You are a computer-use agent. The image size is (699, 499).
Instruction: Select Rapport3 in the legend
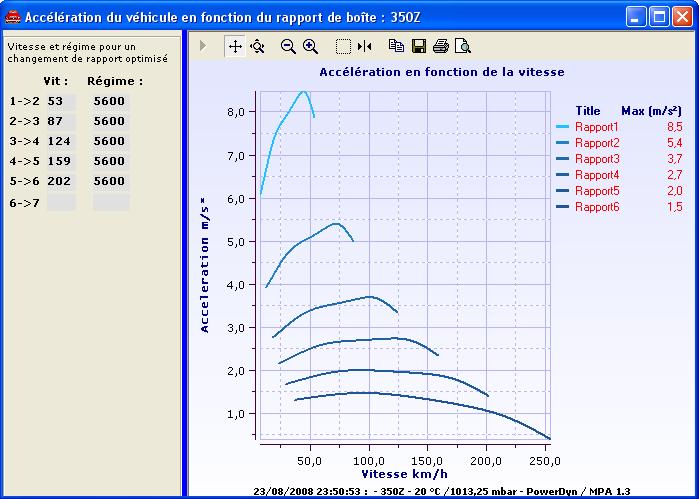597,159
